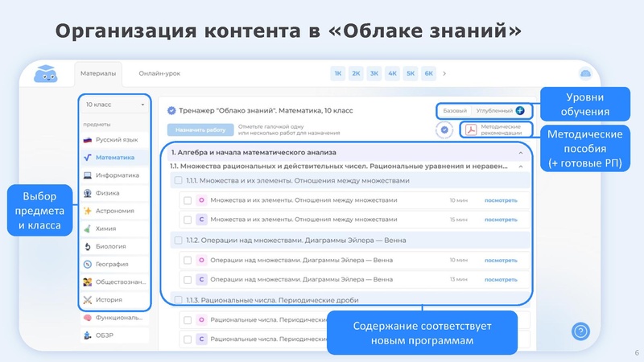Click the C type badge for Операции над множествами
This screenshot has width=644, height=362.
pos(201,279)
